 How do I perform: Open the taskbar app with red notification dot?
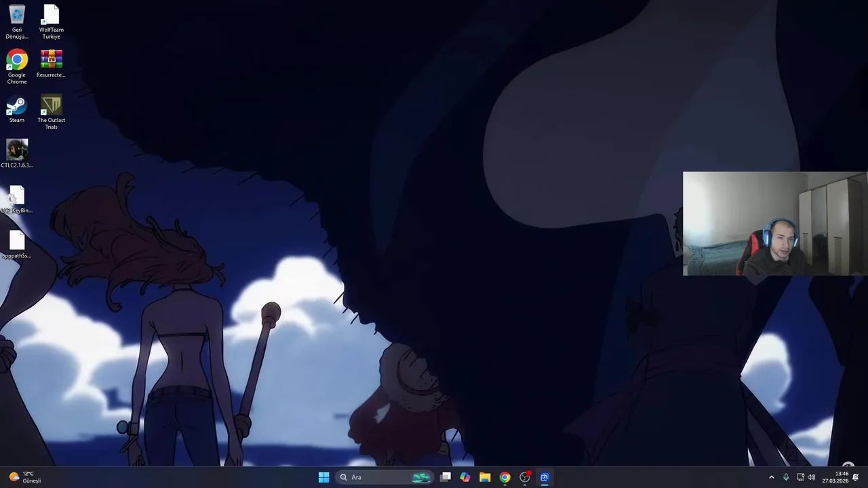(x=524, y=477)
